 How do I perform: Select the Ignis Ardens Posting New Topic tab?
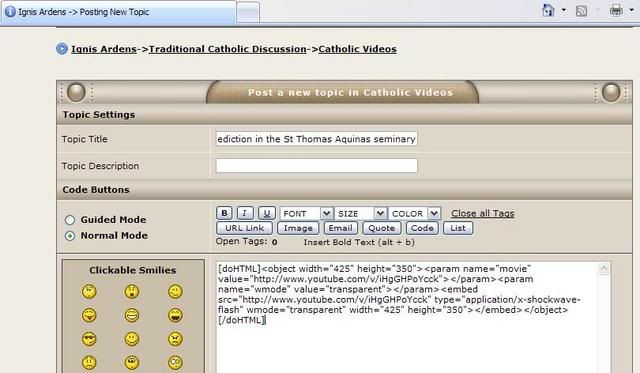click(x=118, y=12)
